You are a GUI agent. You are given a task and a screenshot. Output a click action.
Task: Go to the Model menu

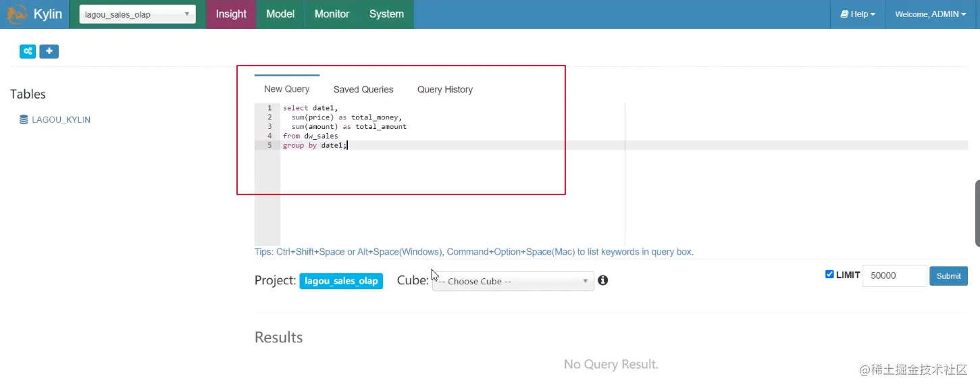(x=280, y=14)
